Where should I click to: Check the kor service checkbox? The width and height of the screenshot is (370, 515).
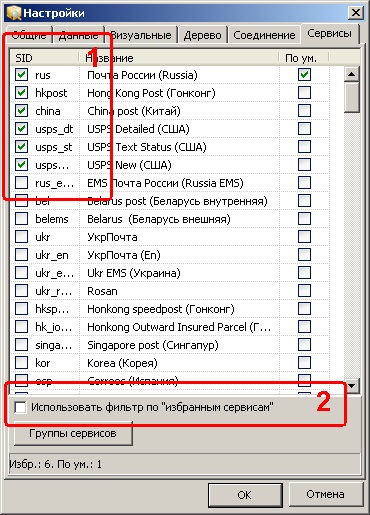(22, 362)
